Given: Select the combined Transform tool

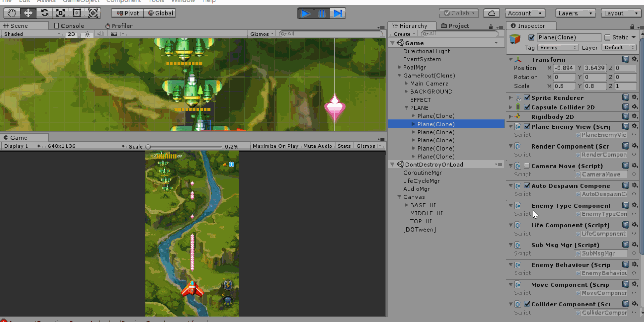Looking at the screenshot, I should pyautogui.click(x=93, y=13).
